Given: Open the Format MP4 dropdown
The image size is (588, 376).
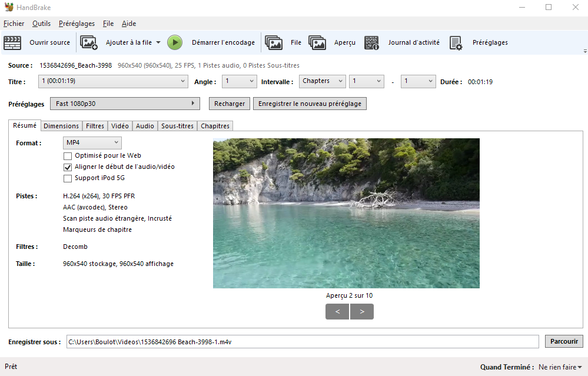Looking at the screenshot, I should click(x=92, y=143).
